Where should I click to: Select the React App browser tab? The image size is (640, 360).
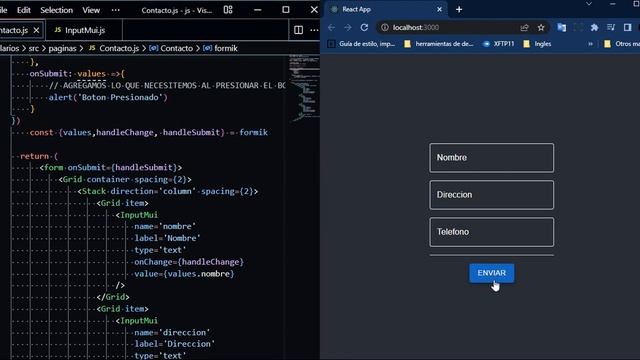[x=386, y=9]
